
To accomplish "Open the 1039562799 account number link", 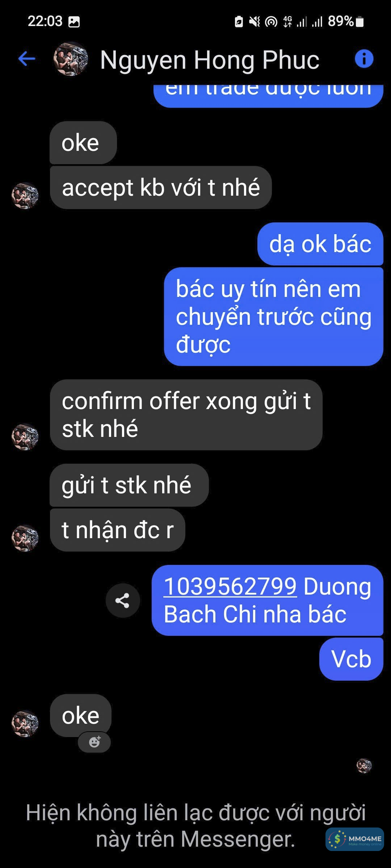I will pyautogui.click(x=230, y=586).
